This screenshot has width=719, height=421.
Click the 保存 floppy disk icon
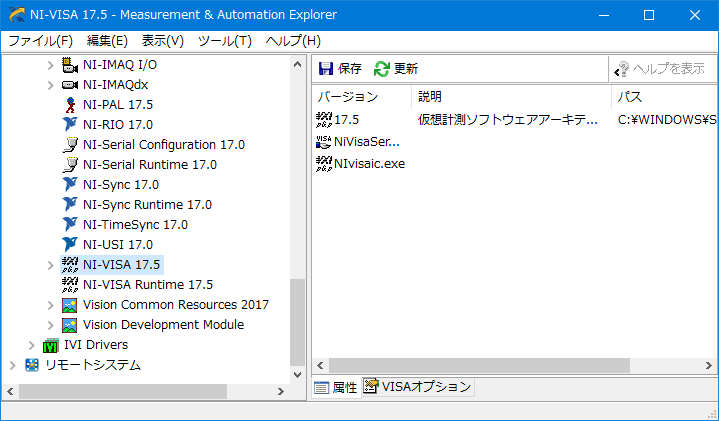click(326, 69)
